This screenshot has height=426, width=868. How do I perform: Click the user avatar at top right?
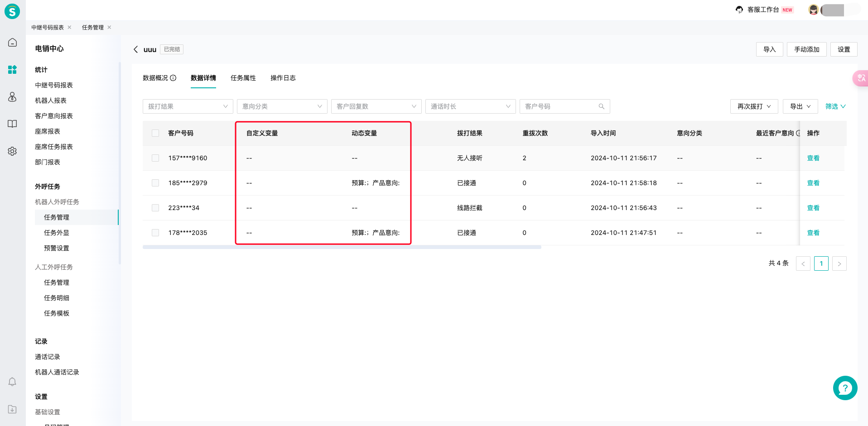click(x=814, y=10)
